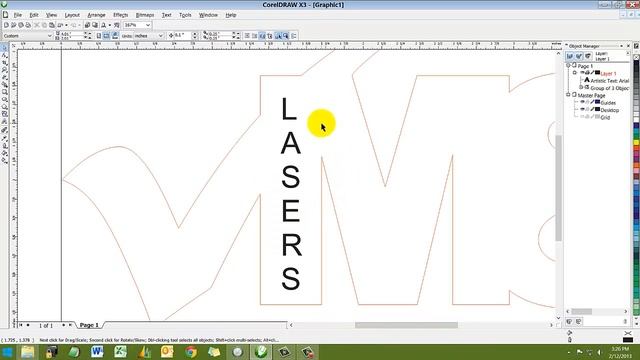Open the Edit menu
The image size is (640, 360).
(34, 15)
